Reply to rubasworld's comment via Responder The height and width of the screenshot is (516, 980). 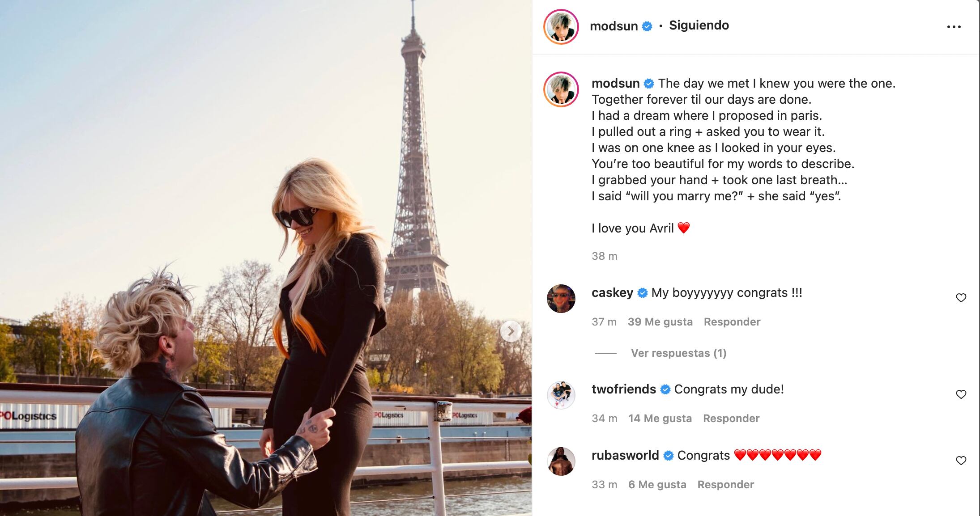pos(726,485)
